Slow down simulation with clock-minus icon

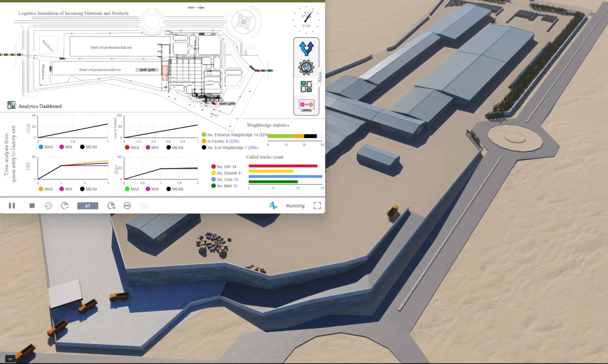65,206
